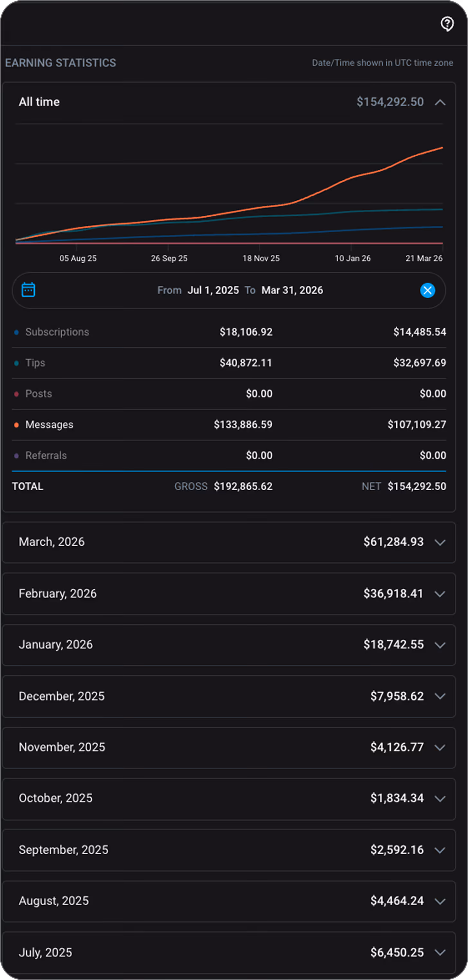Expand December, 2025 earnings
Screen dimensions: 468x980
[440, 696]
